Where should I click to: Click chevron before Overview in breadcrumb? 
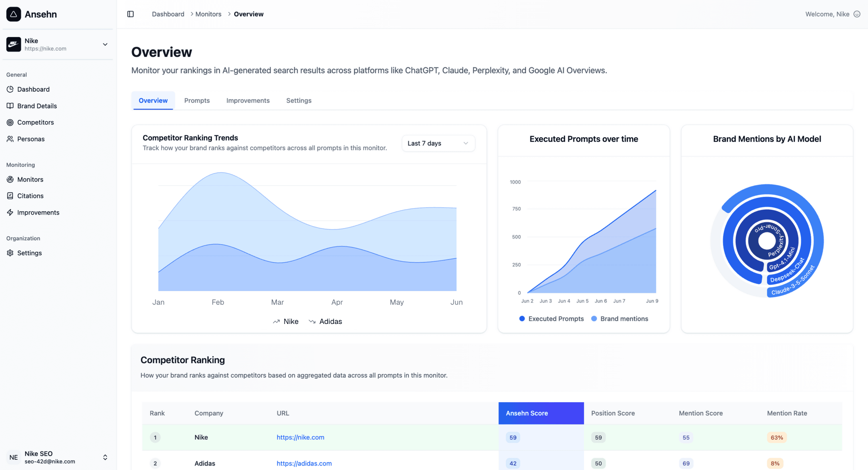click(x=229, y=14)
